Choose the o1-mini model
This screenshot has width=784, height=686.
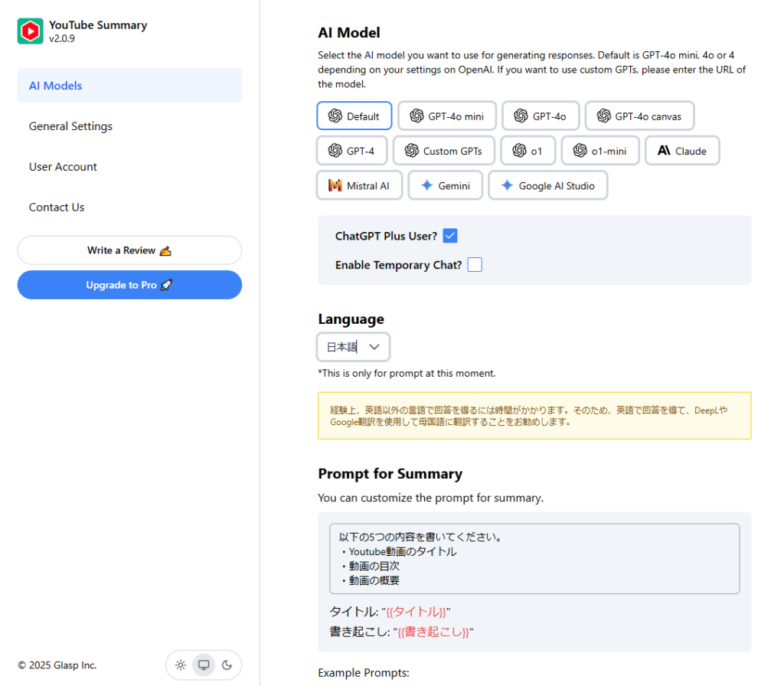pos(600,151)
